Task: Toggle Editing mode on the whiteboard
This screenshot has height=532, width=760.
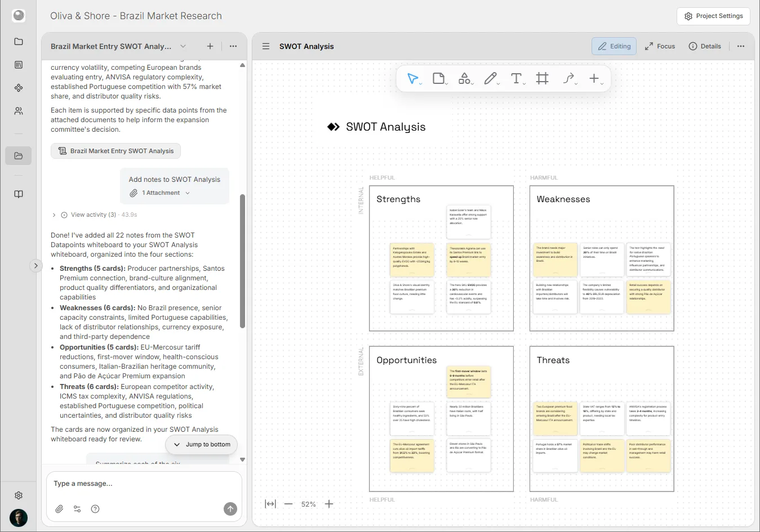Action: point(614,46)
